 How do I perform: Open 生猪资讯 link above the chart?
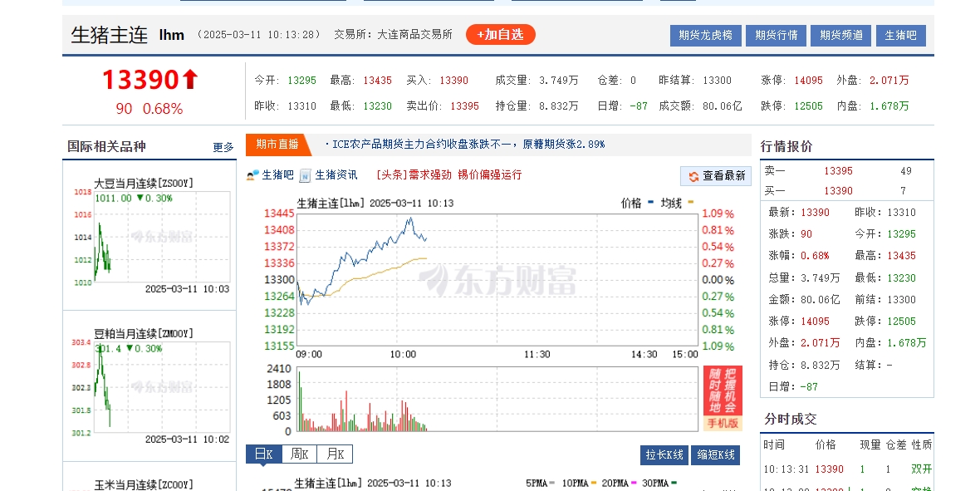(336, 175)
